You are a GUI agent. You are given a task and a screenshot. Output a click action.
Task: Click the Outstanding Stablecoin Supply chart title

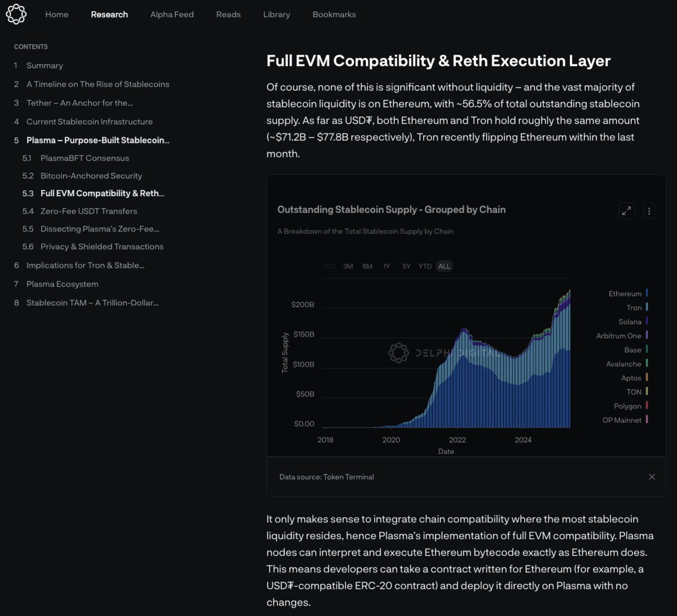(x=392, y=209)
